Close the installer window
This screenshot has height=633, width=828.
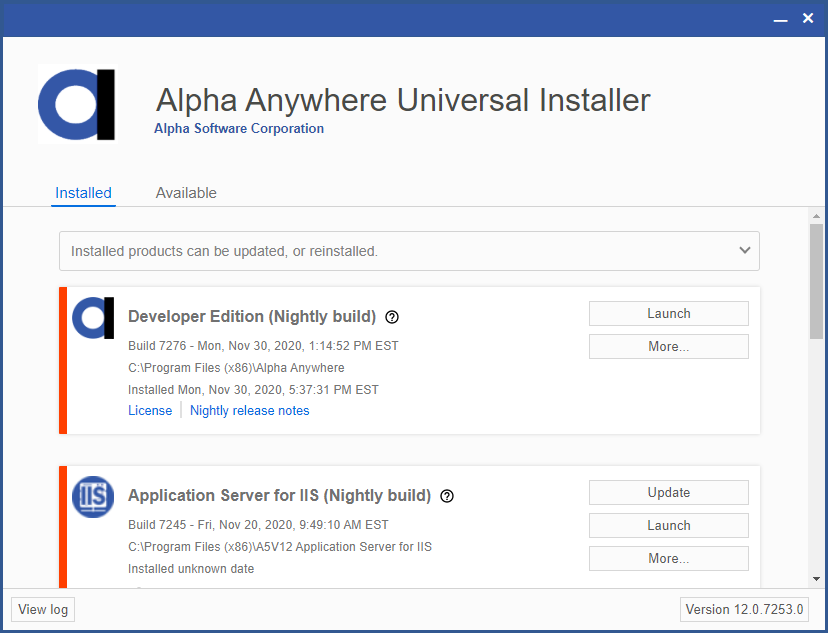(x=808, y=18)
